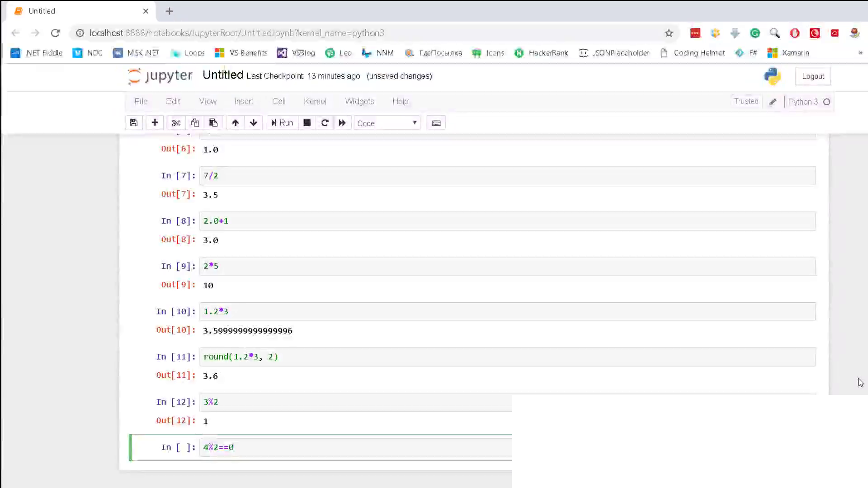Viewport: 868px width, 488px height.
Task: Open the Kernel menu
Action: [315, 101]
